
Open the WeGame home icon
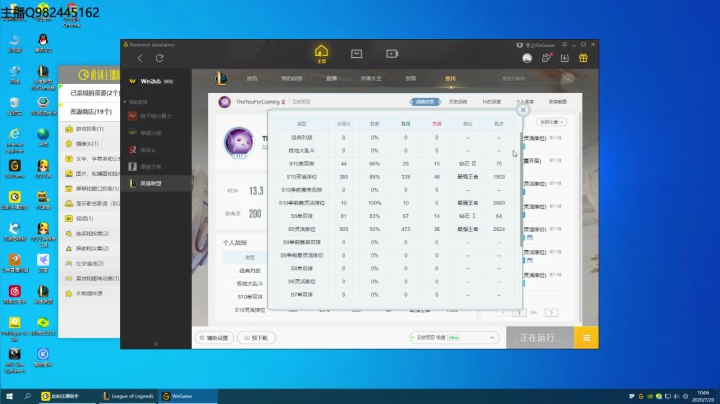pos(321,54)
